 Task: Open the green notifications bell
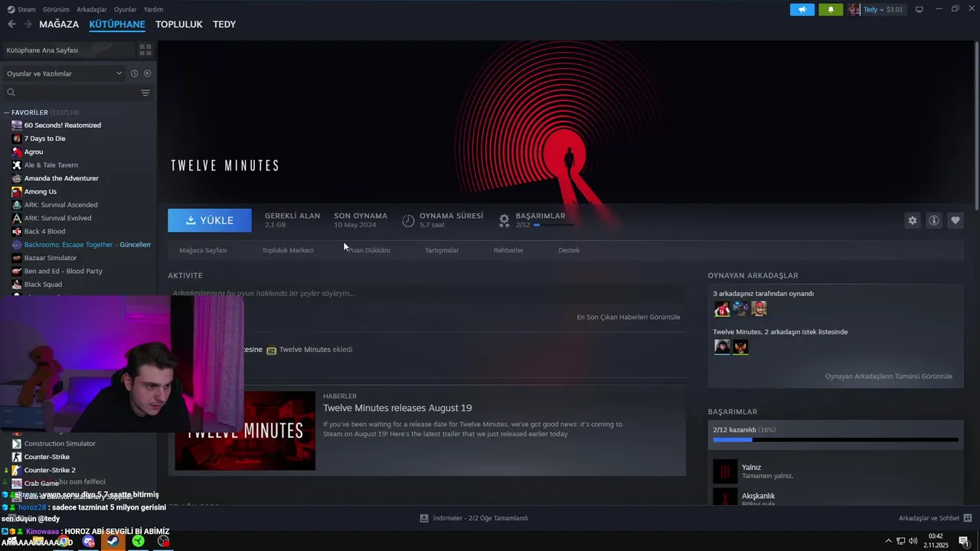coord(831,10)
